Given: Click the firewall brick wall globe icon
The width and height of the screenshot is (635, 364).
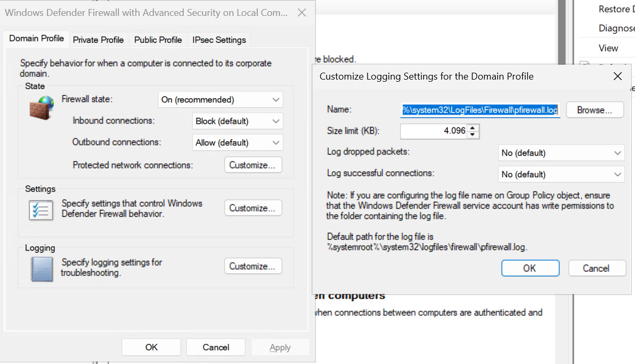Looking at the screenshot, I should (x=41, y=108).
